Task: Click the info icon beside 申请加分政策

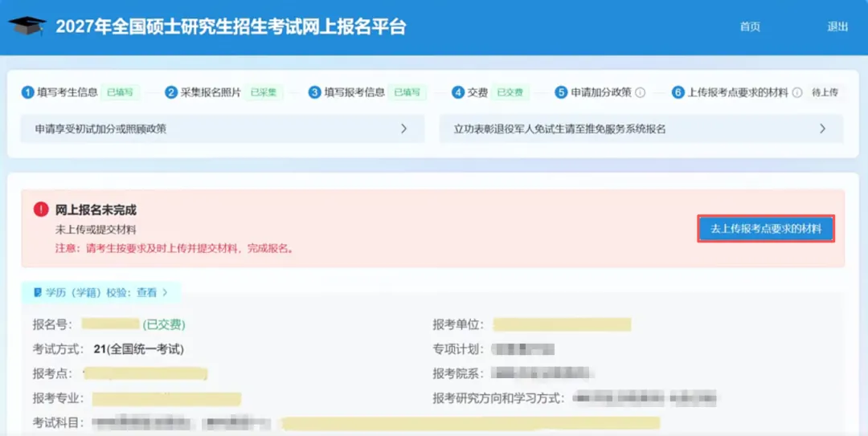Action: 641,92
